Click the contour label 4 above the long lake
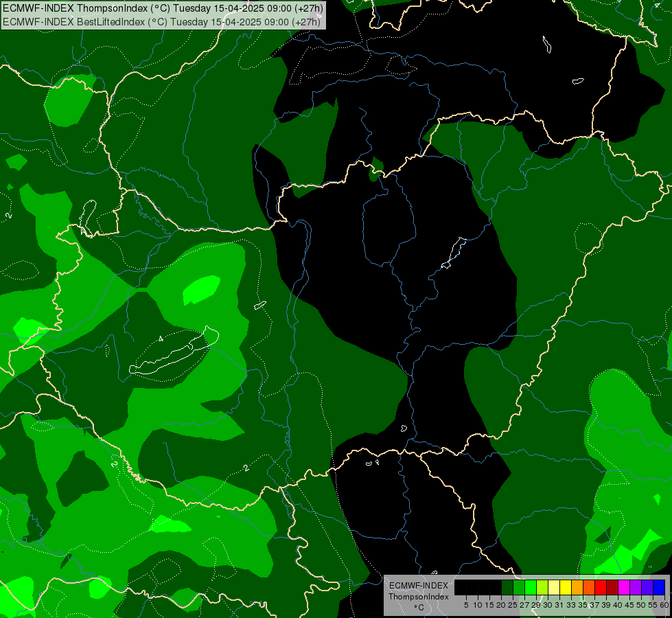The width and height of the screenshot is (672, 618). pos(161,339)
